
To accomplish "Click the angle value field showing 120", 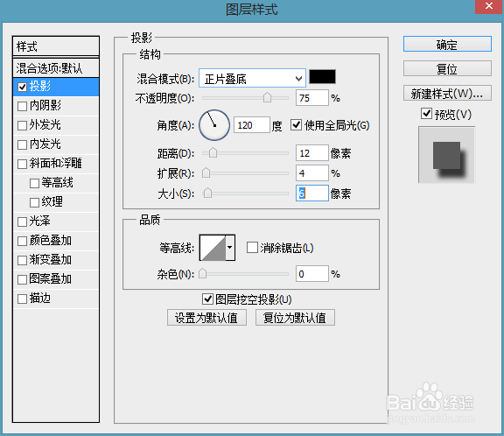I will point(252,125).
